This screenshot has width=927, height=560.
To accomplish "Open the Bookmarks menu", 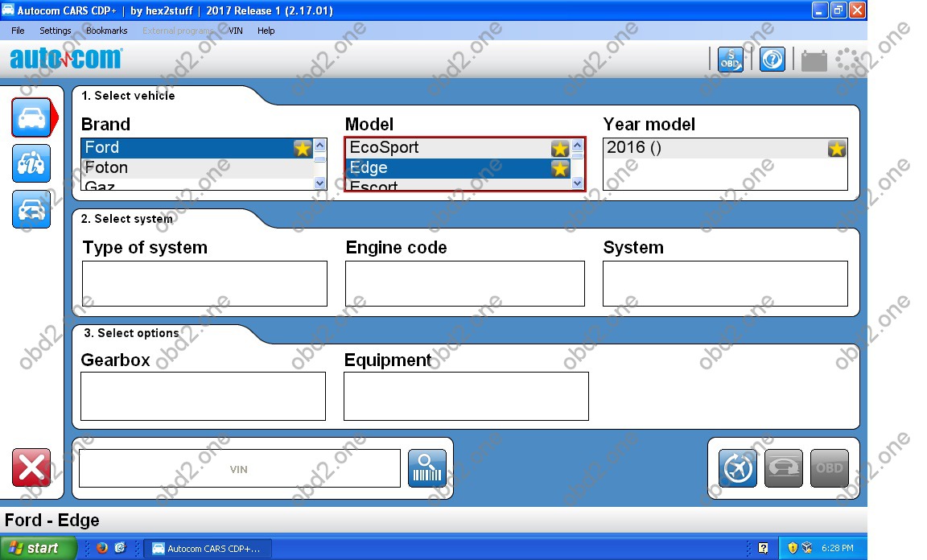I will [106, 31].
